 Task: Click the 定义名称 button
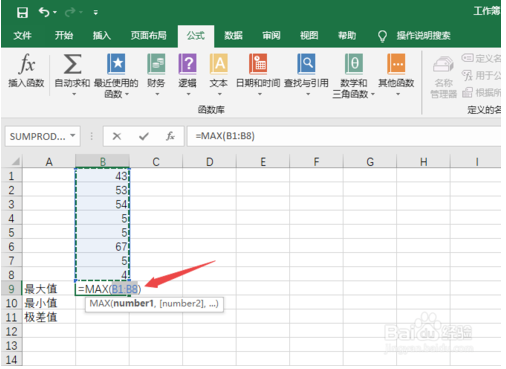point(481,58)
